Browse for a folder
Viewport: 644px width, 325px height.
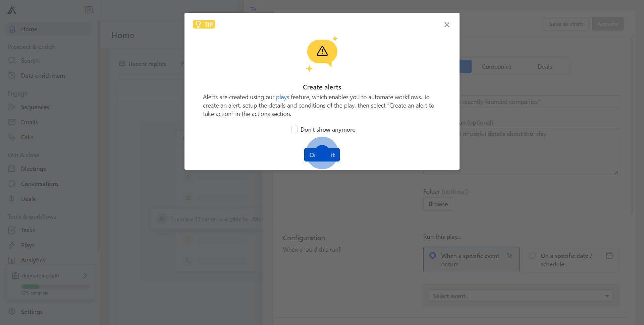click(x=438, y=204)
